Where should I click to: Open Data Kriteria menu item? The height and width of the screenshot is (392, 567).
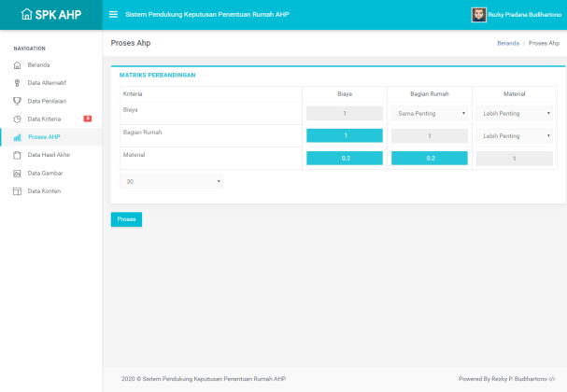point(45,119)
